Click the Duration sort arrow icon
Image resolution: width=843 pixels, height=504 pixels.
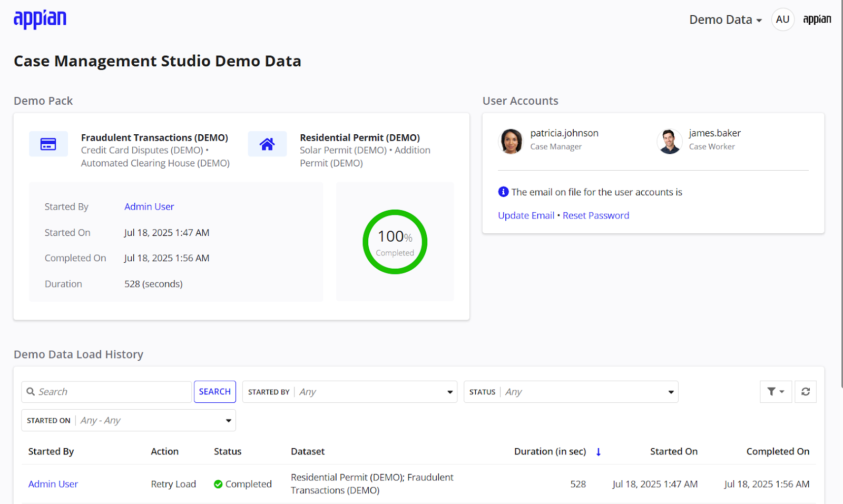click(599, 452)
